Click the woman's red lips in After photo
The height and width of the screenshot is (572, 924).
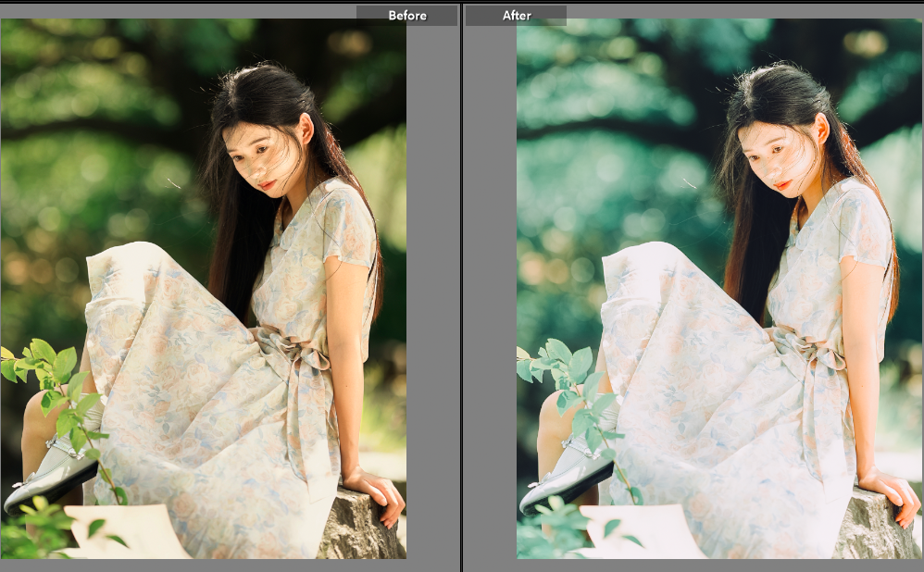(x=783, y=185)
